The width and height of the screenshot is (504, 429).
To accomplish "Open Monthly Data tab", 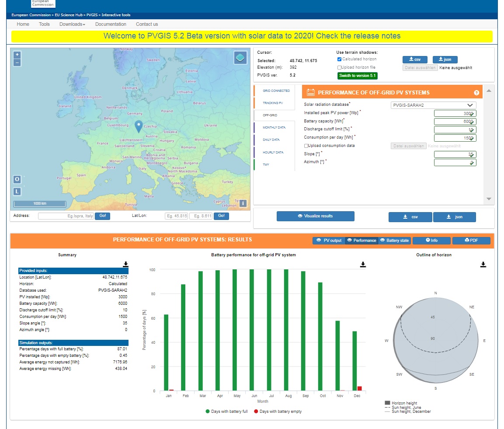I will (274, 128).
